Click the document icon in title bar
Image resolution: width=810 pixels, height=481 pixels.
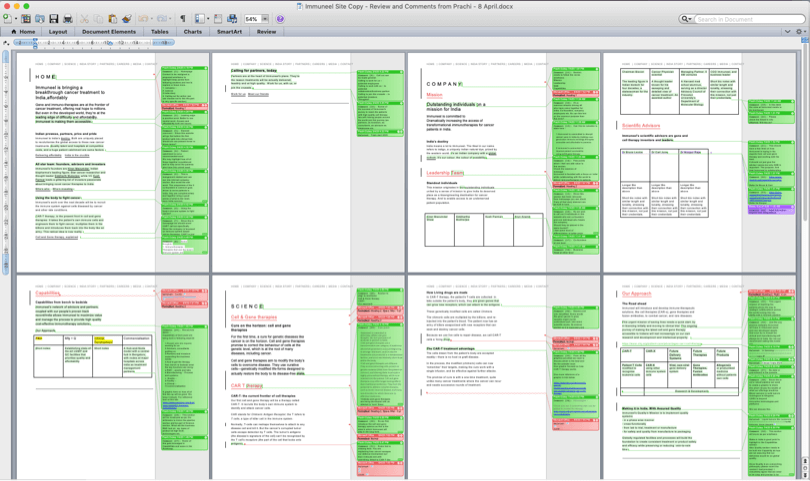click(300, 6)
